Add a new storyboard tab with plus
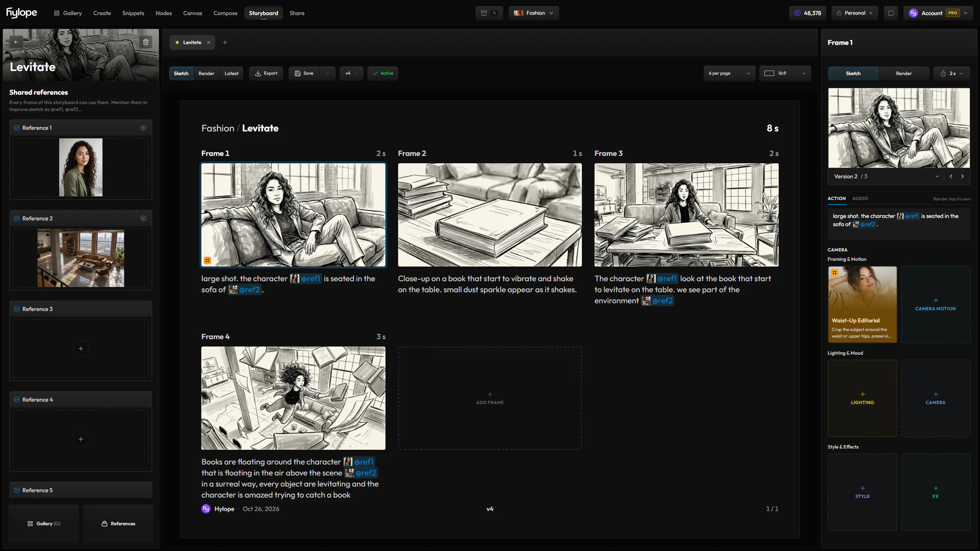This screenshot has width=980, height=551. [225, 42]
